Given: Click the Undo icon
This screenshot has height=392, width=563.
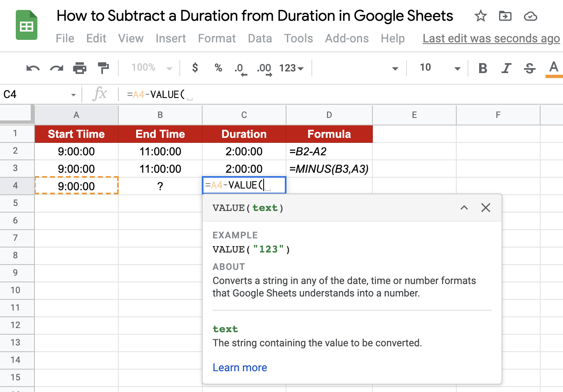Looking at the screenshot, I should tap(32, 68).
